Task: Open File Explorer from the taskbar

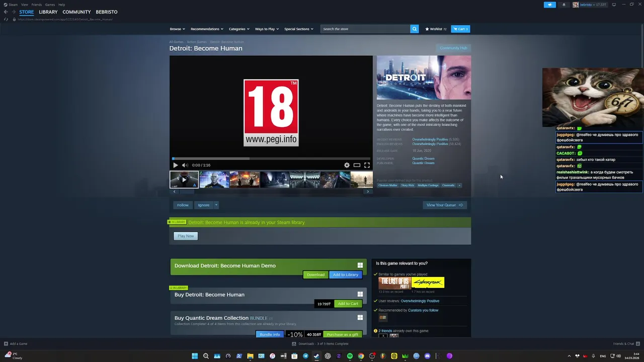Action: coord(250,356)
